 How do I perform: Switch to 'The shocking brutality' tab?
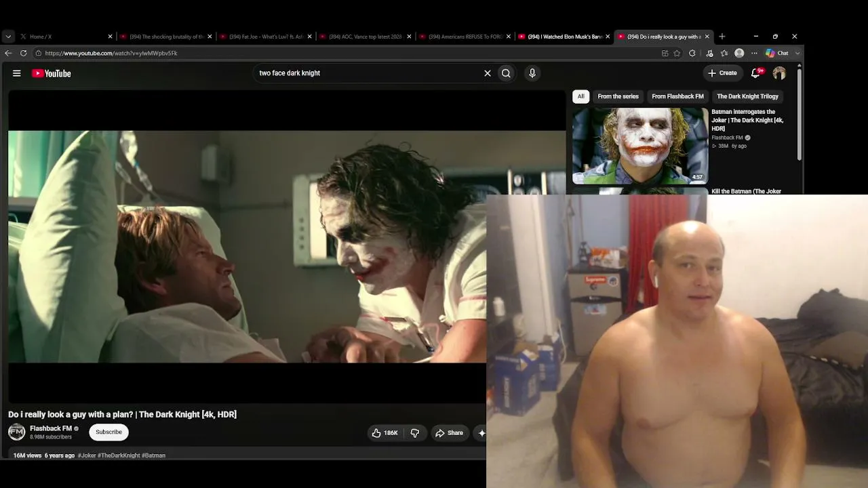(x=166, y=37)
